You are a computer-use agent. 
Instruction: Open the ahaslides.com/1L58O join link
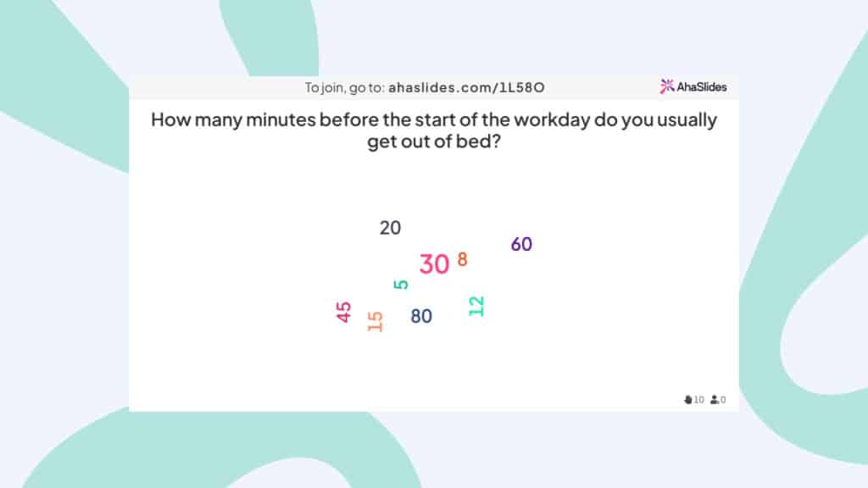pos(466,87)
